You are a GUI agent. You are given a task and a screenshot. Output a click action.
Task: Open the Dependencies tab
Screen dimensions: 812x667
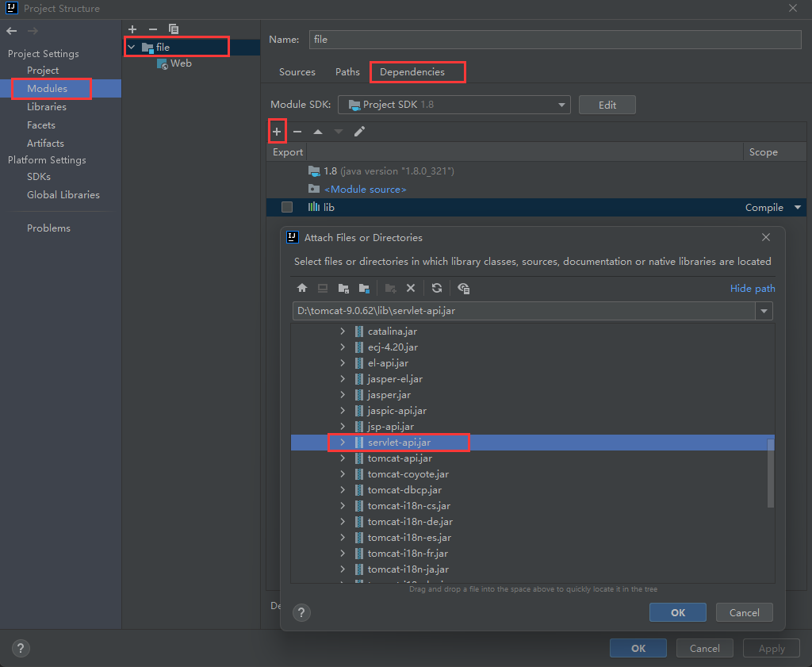click(412, 72)
